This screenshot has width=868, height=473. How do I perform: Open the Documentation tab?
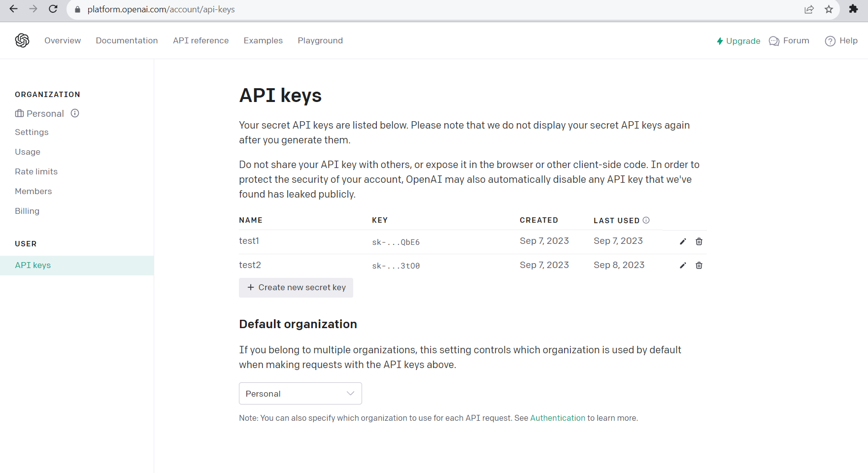[x=127, y=40]
